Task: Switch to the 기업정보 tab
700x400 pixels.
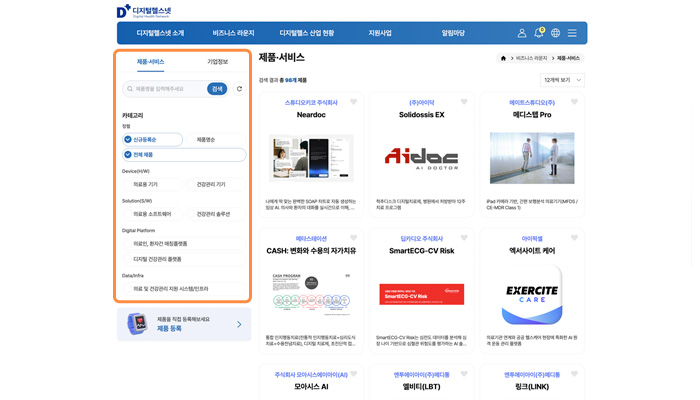Action: (x=218, y=62)
